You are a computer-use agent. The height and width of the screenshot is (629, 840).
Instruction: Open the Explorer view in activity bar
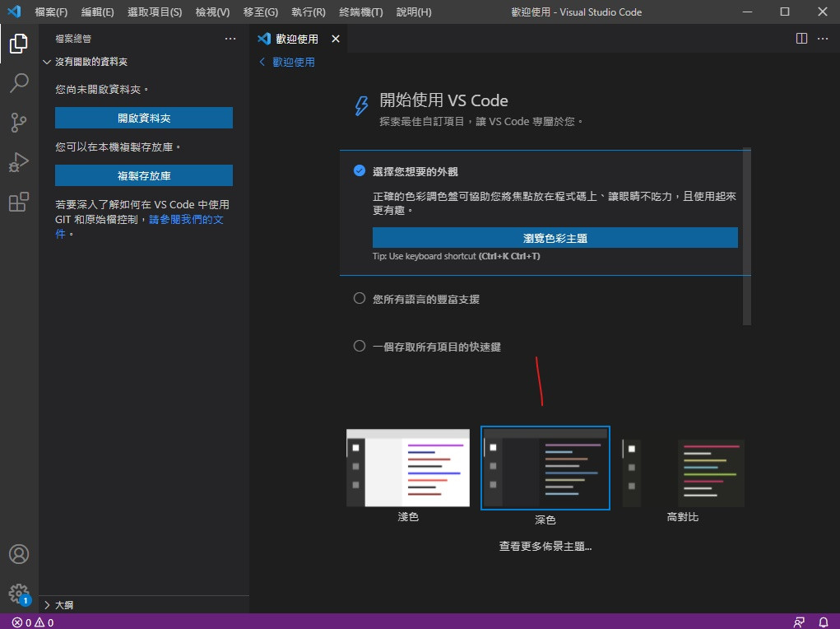point(19,44)
